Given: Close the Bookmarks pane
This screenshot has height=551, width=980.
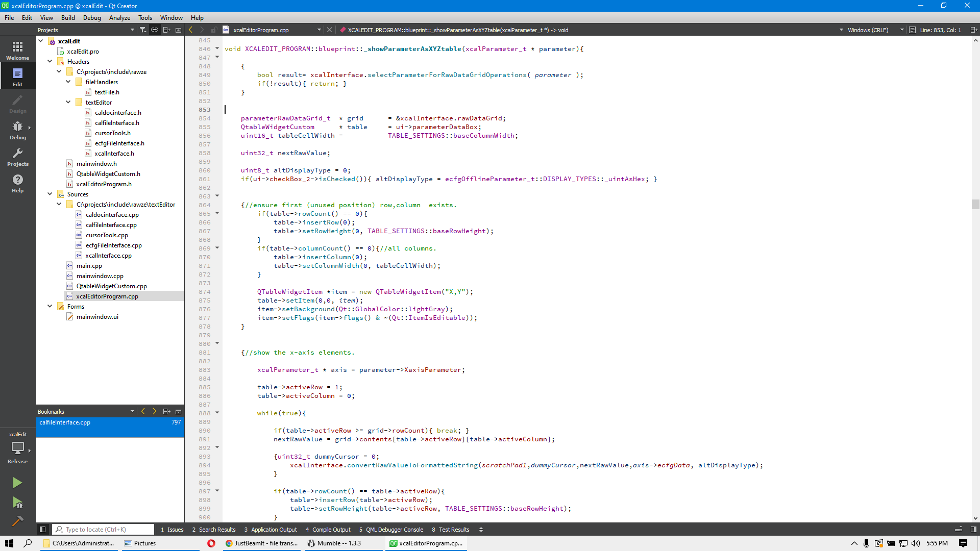Looking at the screenshot, I should (178, 411).
